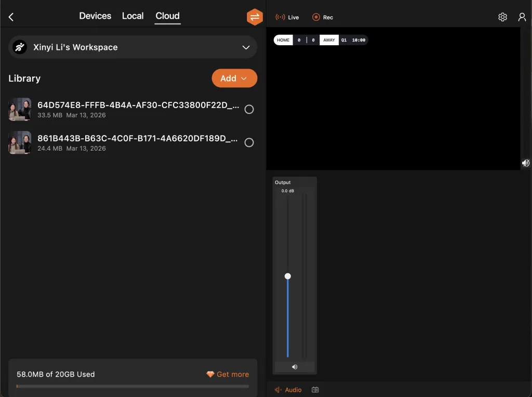
Task: Adjust the Output volume slider
Action: point(288,276)
